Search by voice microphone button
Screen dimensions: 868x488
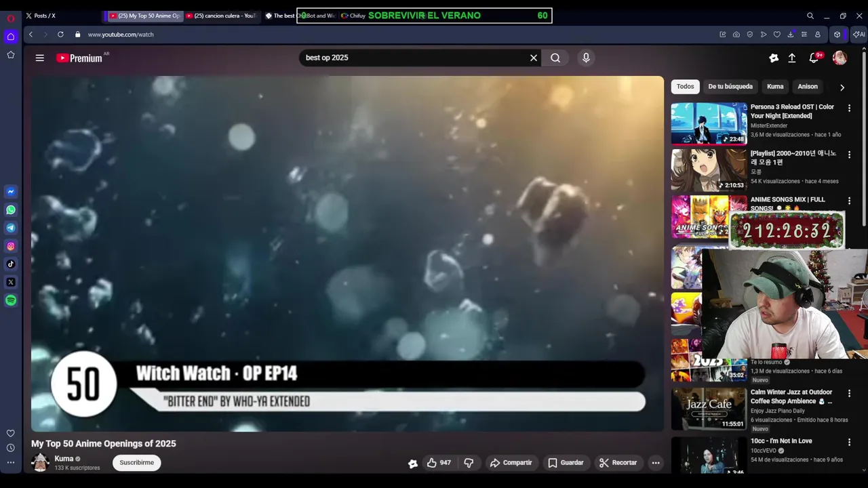[587, 58]
